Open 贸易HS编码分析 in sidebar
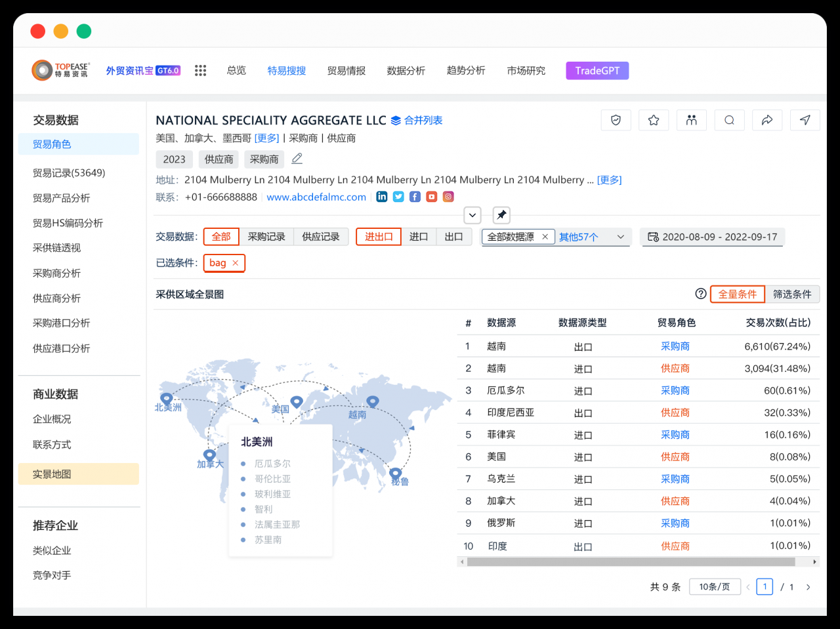 68,223
